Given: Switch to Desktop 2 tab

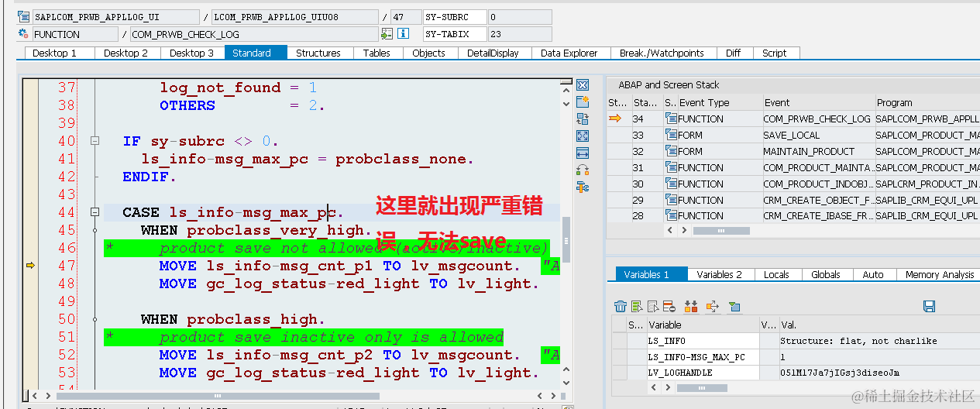Looking at the screenshot, I should coord(127,53).
